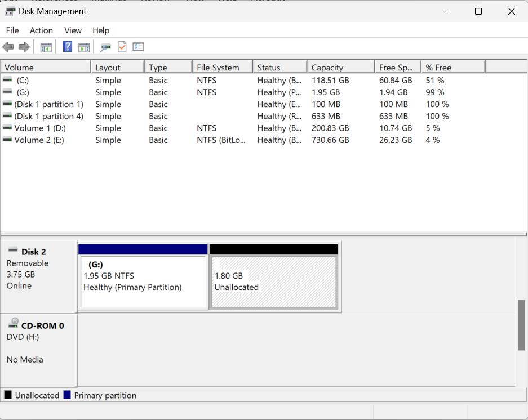Screen dimensions: 528x420
Task: Click the % Free column header
Action: tap(452, 68)
